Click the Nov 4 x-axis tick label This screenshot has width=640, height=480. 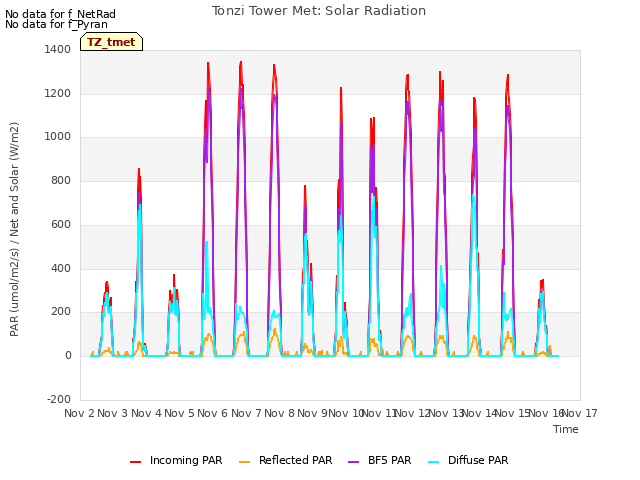146,413
